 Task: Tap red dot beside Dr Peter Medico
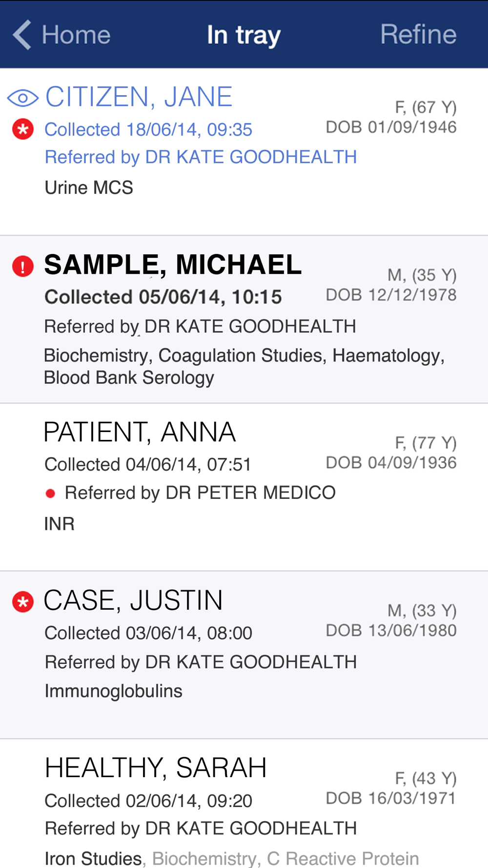click(50, 494)
